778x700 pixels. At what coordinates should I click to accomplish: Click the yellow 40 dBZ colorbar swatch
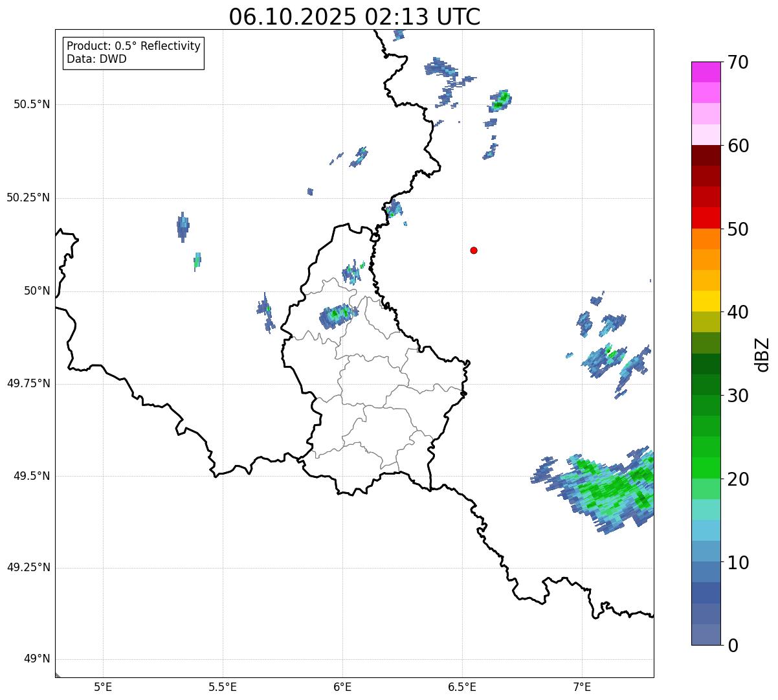coord(706,301)
